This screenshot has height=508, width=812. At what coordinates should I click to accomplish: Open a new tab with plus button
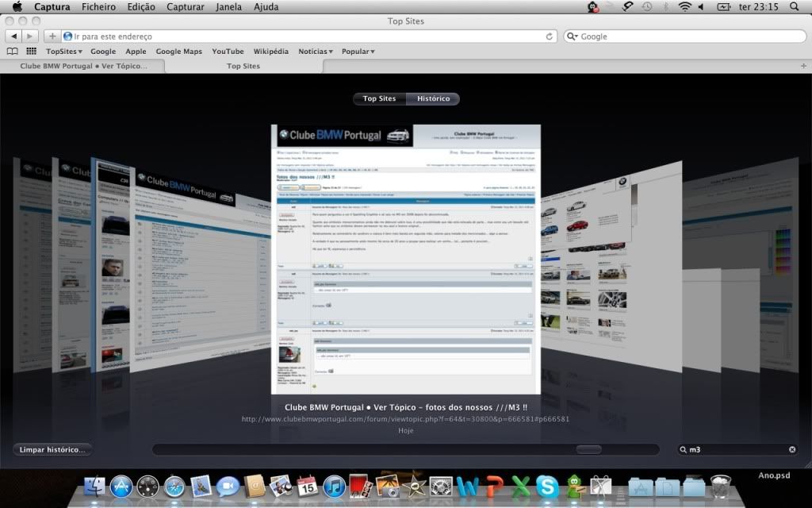point(803,66)
